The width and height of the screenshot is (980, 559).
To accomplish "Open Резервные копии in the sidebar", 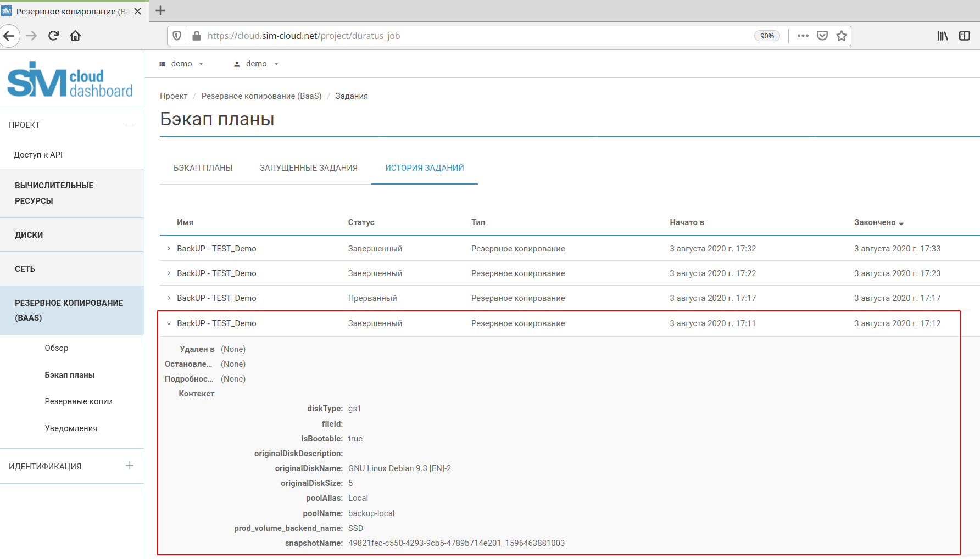I will click(x=79, y=401).
